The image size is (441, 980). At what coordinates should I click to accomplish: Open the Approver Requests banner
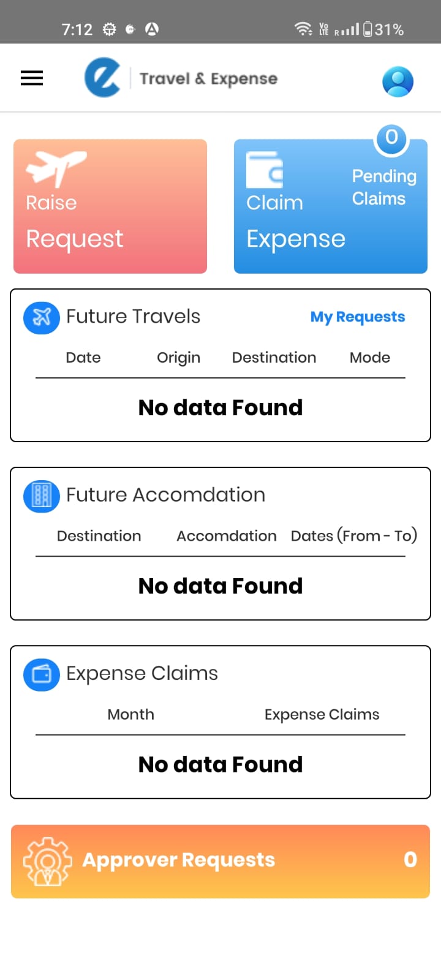coord(221,861)
